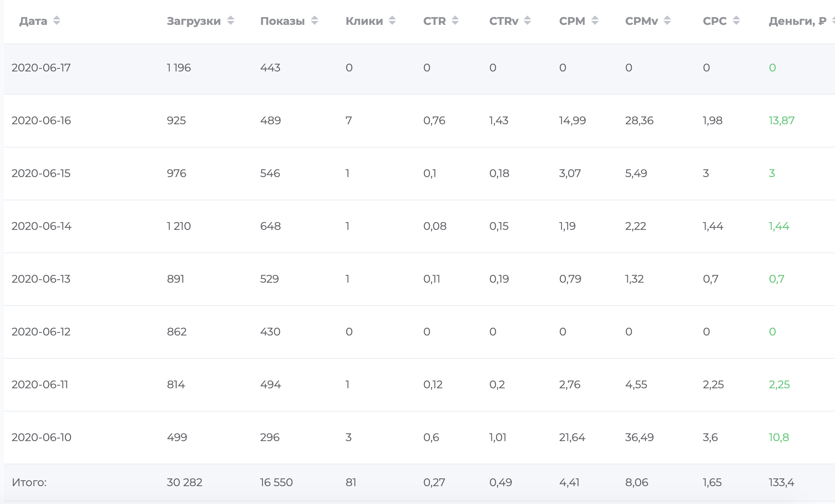The width and height of the screenshot is (835, 504).
Task: Click the Итого: total row label
Action: [29, 482]
